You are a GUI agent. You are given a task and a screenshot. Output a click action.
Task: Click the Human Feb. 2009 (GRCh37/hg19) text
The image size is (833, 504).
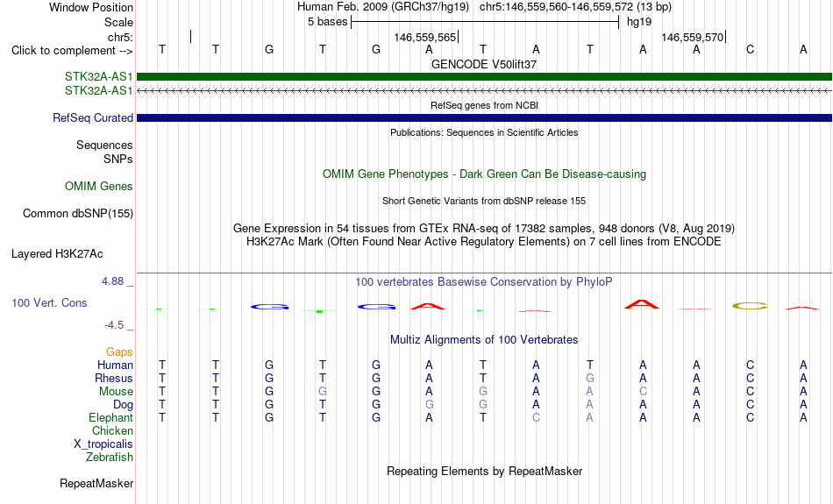tap(383, 7)
